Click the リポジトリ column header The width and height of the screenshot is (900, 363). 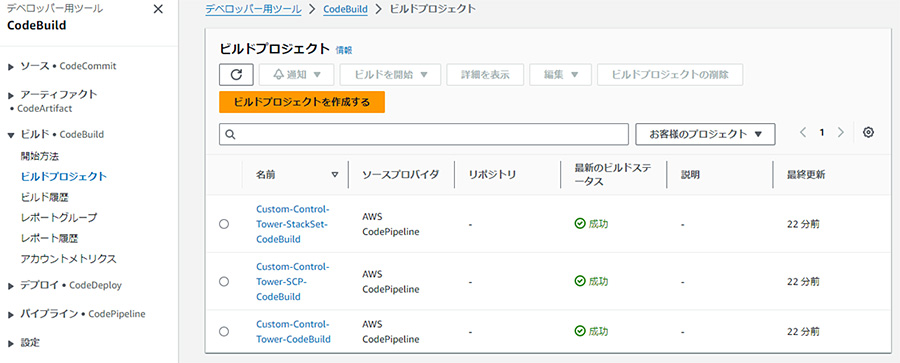click(492, 175)
